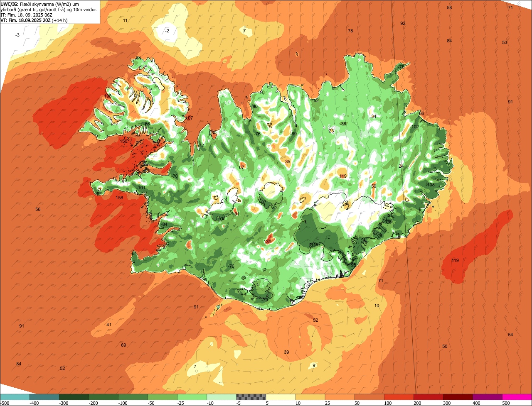Click the ocean value 56 at the left
This screenshot has width=532, height=406.
pos(38,209)
